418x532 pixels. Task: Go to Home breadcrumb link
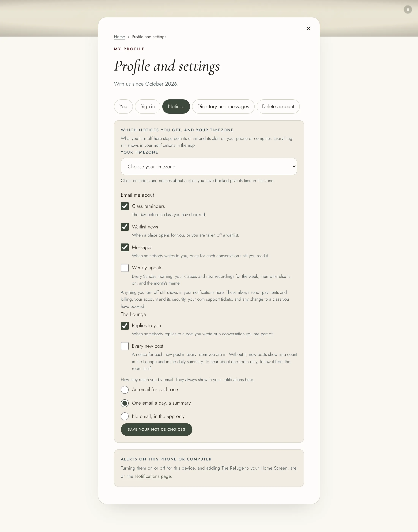coord(120,37)
